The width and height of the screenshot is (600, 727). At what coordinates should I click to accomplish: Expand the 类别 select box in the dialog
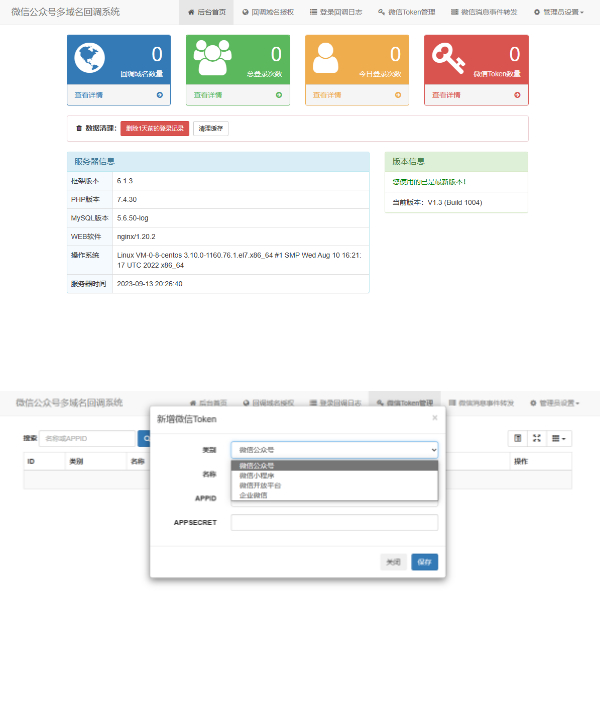(x=334, y=451)
